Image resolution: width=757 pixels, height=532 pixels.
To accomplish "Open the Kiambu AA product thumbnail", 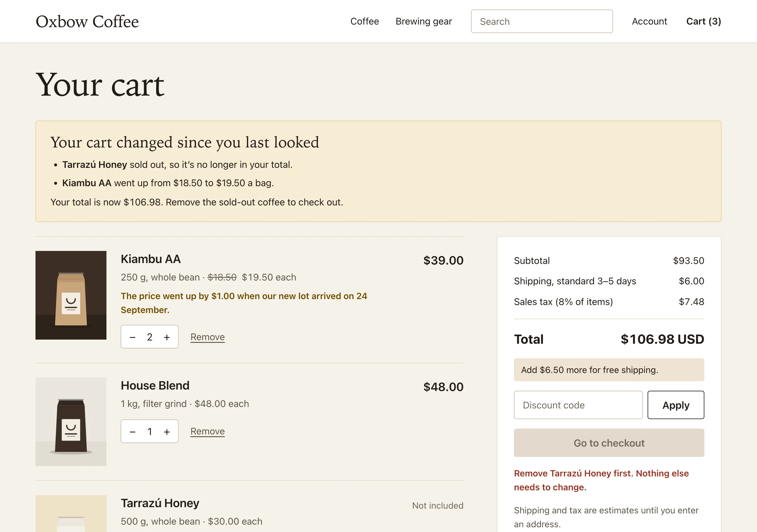I will (71, 295).
